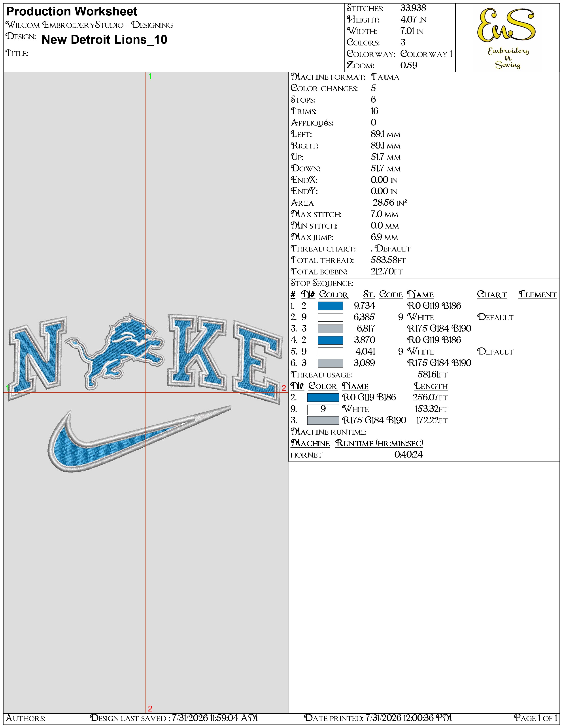Click the "Chart" column header
563x728 pixels.
click(x=492, y=295)
